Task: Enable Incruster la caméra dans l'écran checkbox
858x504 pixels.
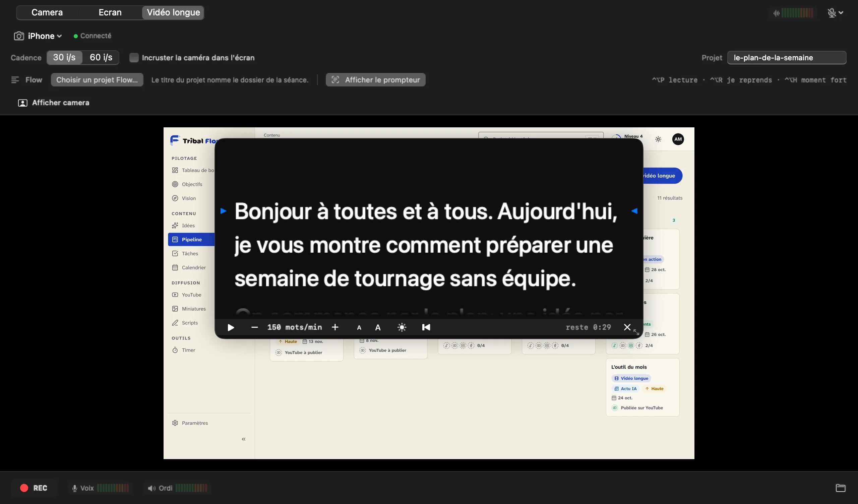Action: 134,58
